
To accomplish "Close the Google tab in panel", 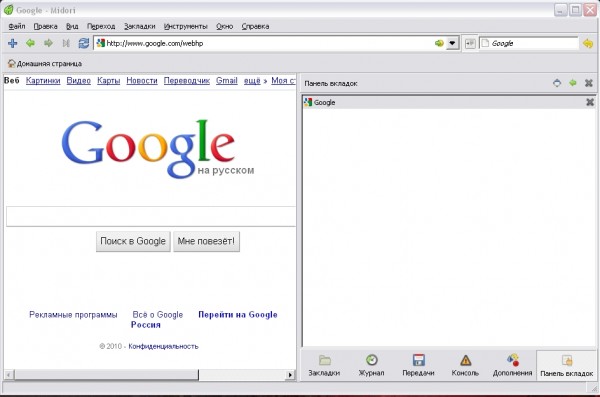I will coord(590,102).
